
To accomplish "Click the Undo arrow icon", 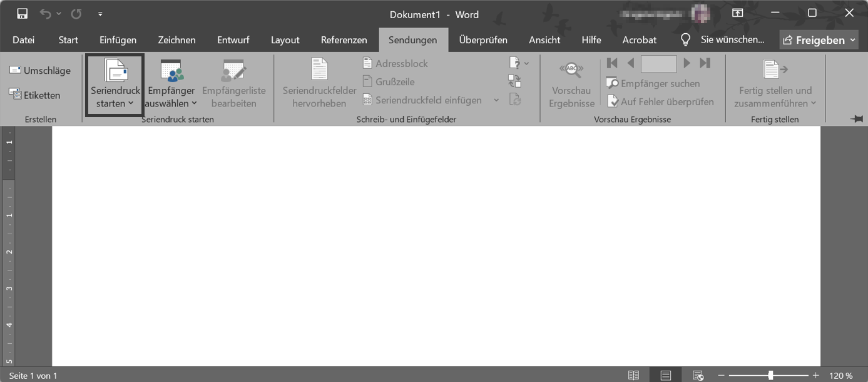I will (46, 13).
